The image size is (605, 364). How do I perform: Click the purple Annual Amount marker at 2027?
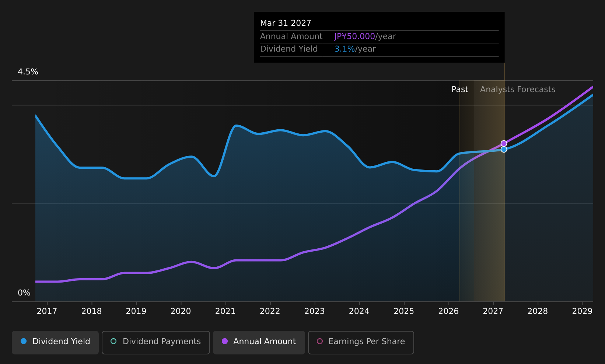click(x=504, y=143)
